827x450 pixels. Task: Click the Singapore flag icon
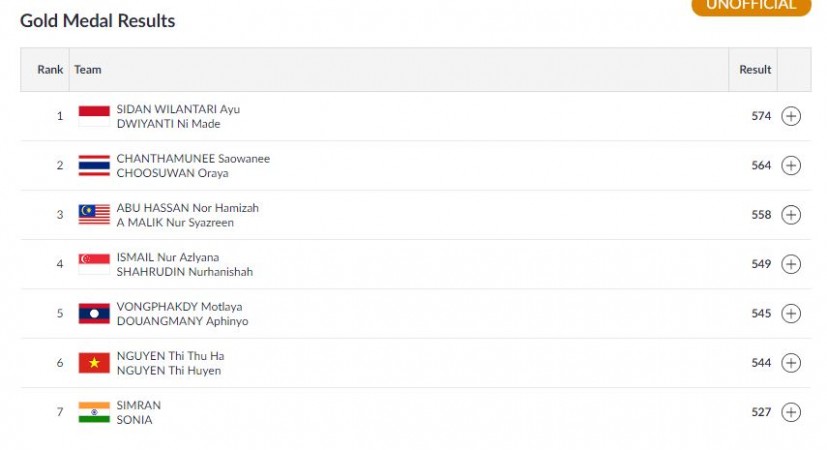94,264
